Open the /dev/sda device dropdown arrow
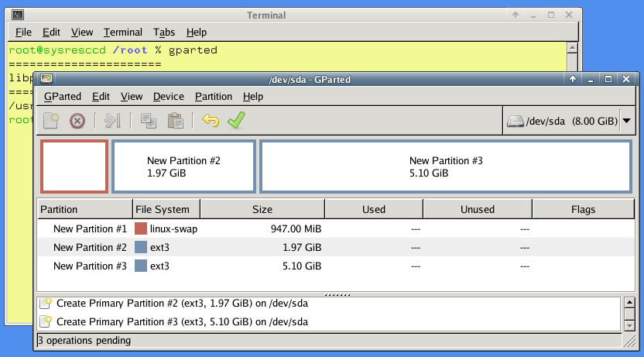This screenshot has height=357, width=644. [x=627, y=121]
